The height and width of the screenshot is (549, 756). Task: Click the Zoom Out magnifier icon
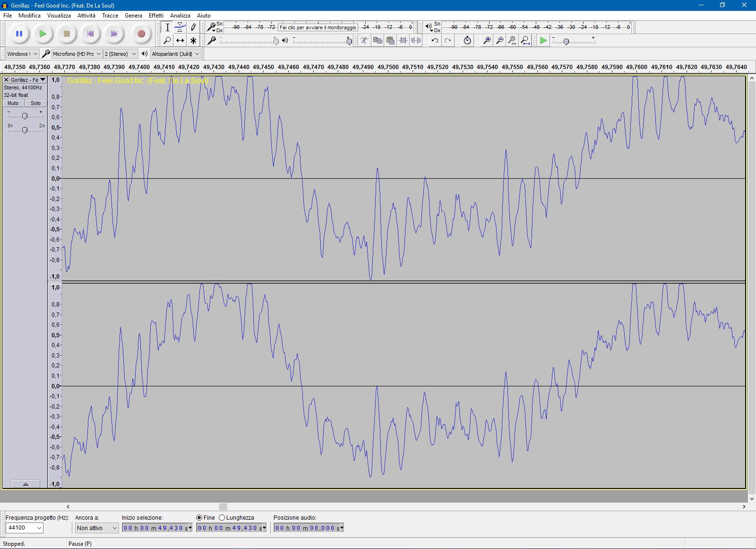point(499,41)
